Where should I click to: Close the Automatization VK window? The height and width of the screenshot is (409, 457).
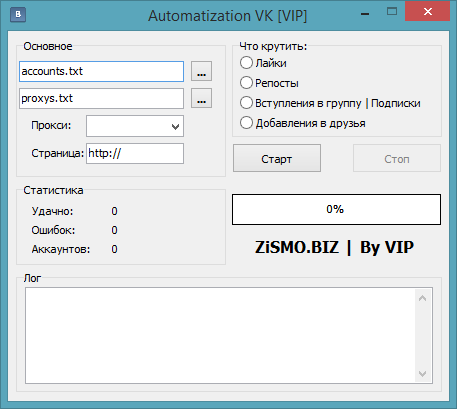(428, 12)
